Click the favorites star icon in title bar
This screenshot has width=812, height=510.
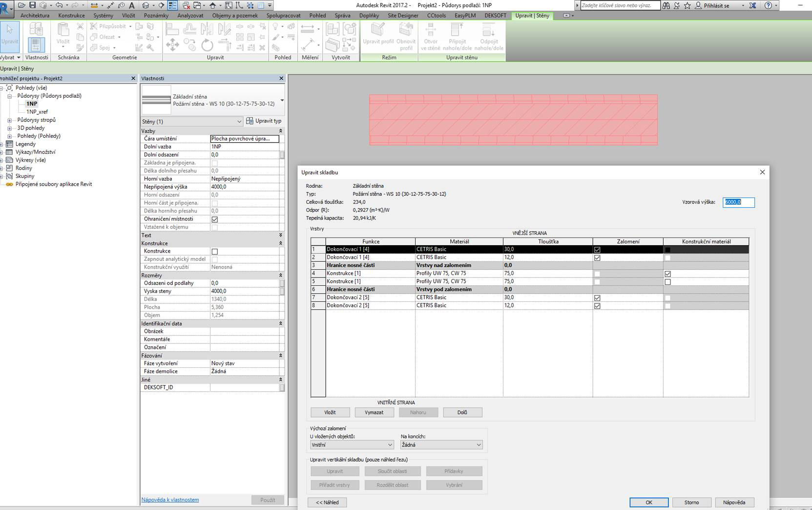[x=687, y=5]
